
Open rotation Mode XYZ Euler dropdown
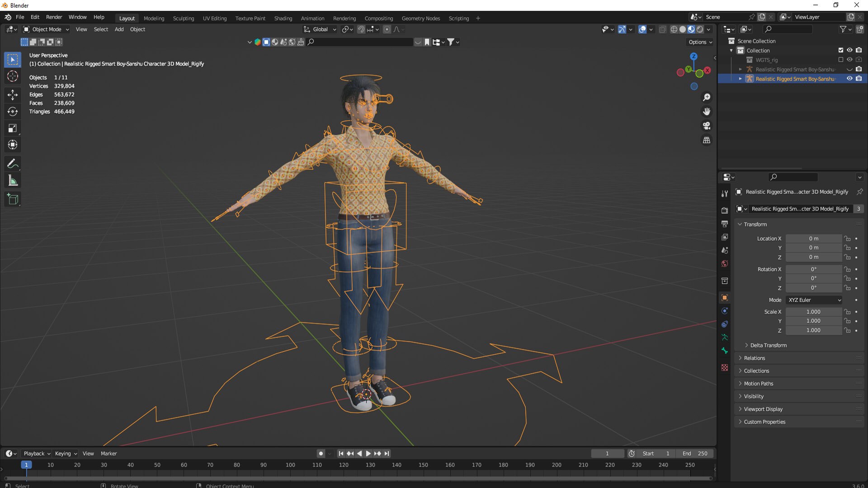[x=814, y=300]
